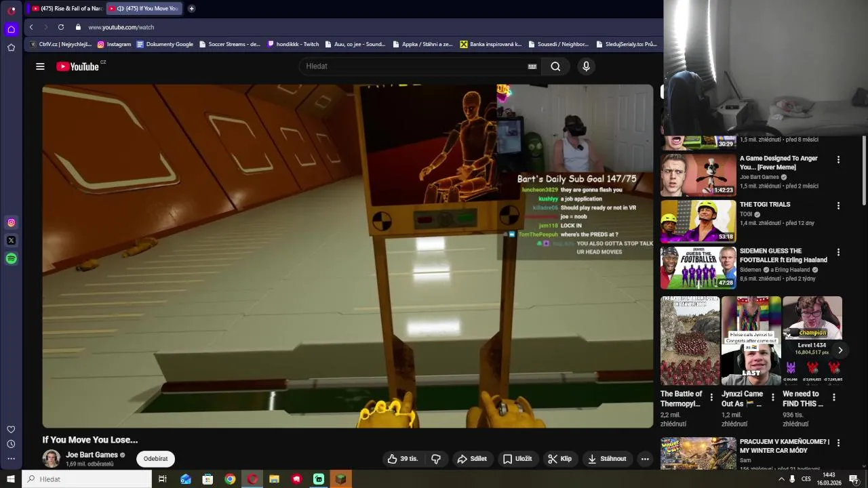
Task: Open Minecraft block icon on taskbar
Action: (x=341, y=479)
